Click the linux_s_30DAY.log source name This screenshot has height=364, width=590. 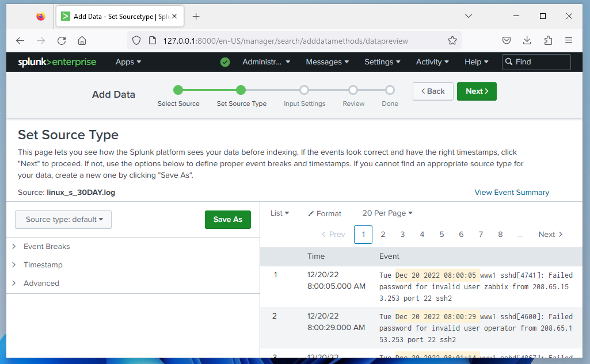tap(81, 193)
